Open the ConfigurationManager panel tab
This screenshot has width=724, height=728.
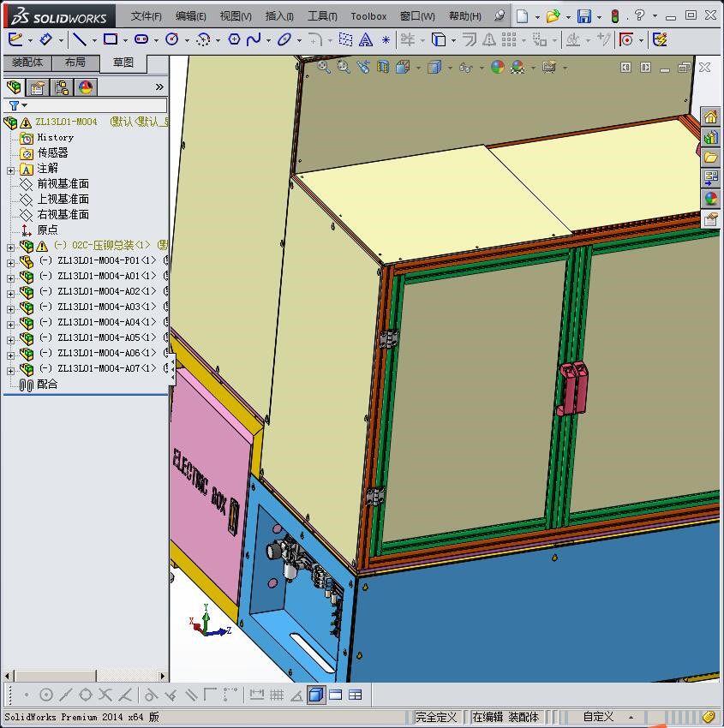62,87
